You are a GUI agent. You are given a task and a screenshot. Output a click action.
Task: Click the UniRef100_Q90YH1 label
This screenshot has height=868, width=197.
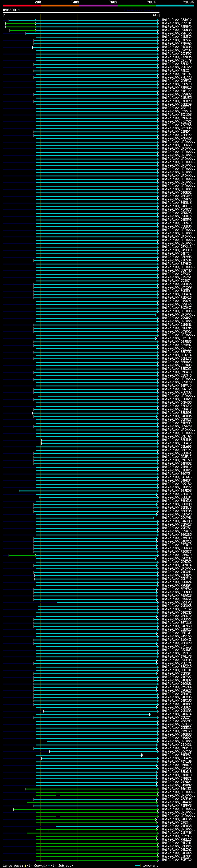tap(177, 518)
